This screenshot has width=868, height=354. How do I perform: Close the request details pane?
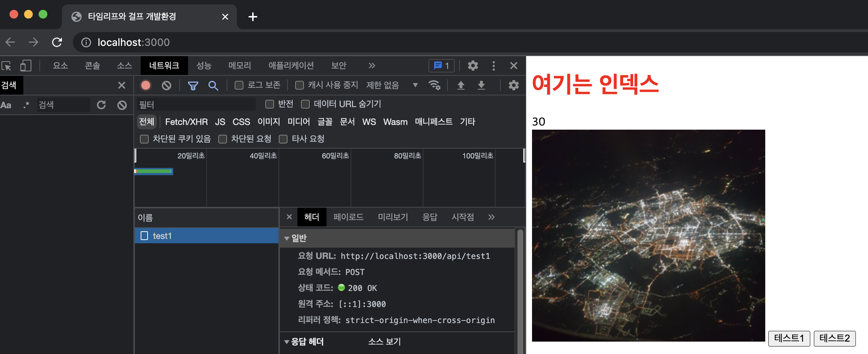coord(289,217)
